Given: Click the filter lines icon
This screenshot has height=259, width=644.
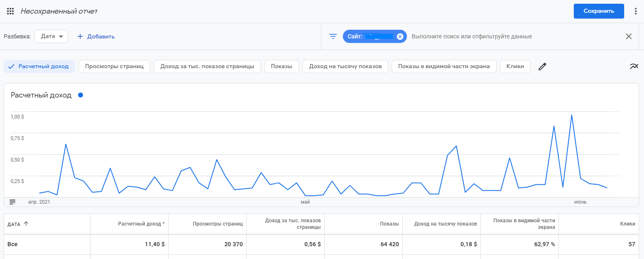Looking at the screenshot, I should point(333,36).
